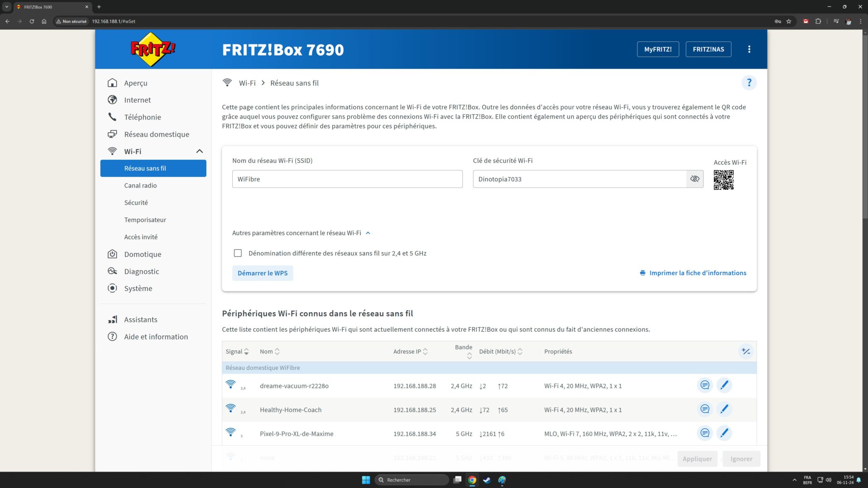Click the house Aperçu icon
This screenshot has height=488, width=868.
tap(112, 83)
